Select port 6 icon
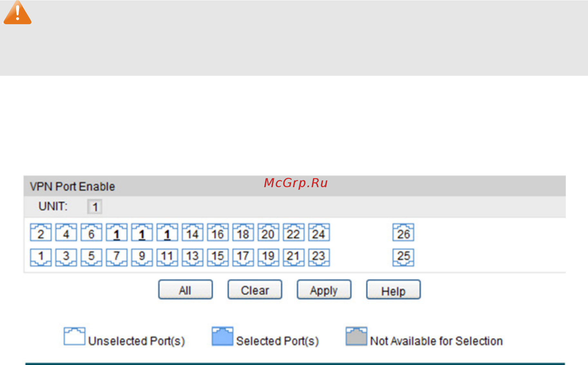This screenshot has width=588, height=365. (x=91, y=233)
